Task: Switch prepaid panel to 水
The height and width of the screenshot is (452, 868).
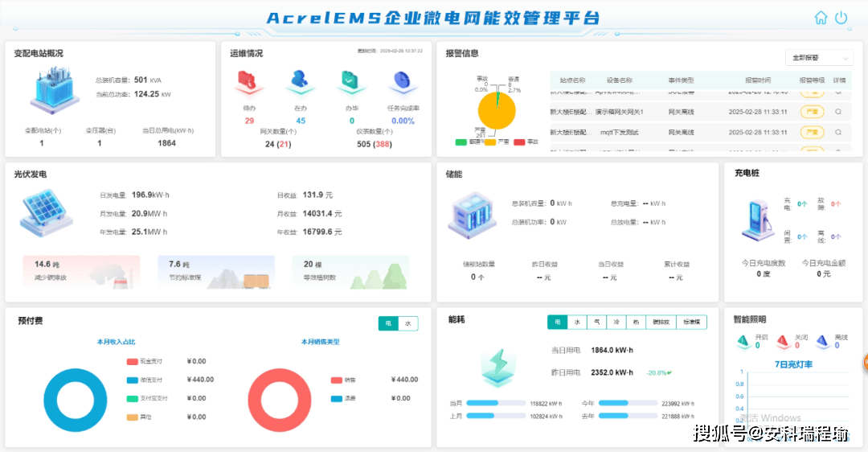Action: (408, 323)
